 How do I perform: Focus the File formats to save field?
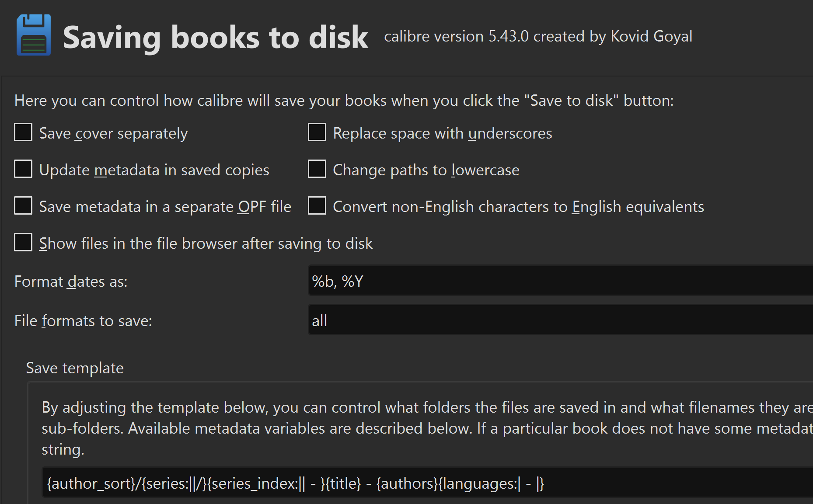coord(560,320)
